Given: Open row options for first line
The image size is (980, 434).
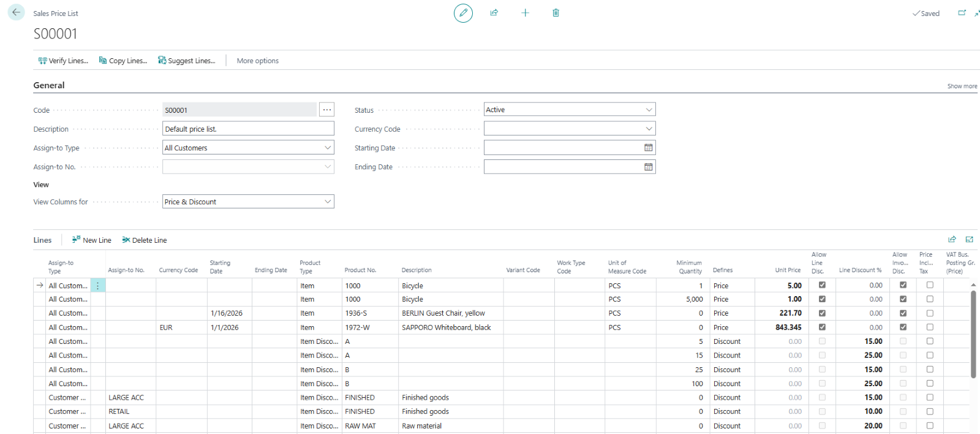Looking at the screenshot, I should coord(97,286).
